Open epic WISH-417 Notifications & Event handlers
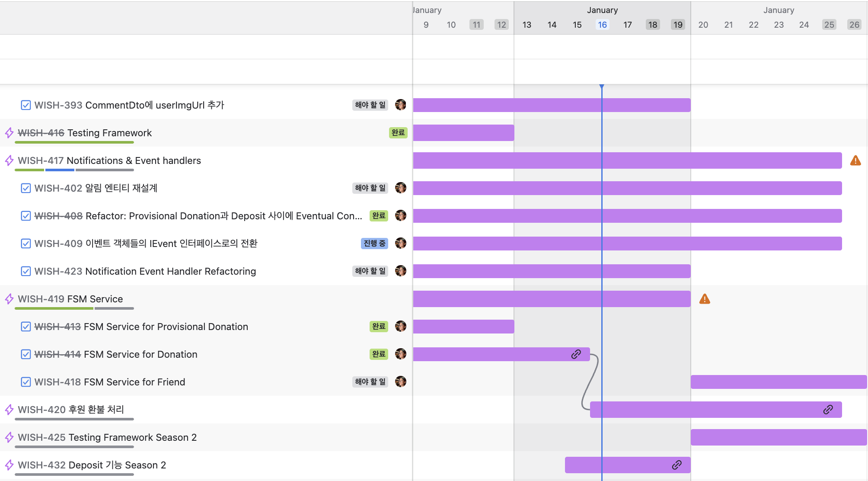 tap(109, 160)
